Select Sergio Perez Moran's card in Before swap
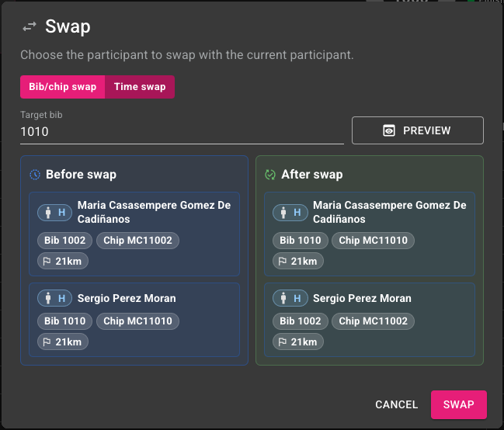504x430 pixels. pyautogui.click(x=134, y=320)
